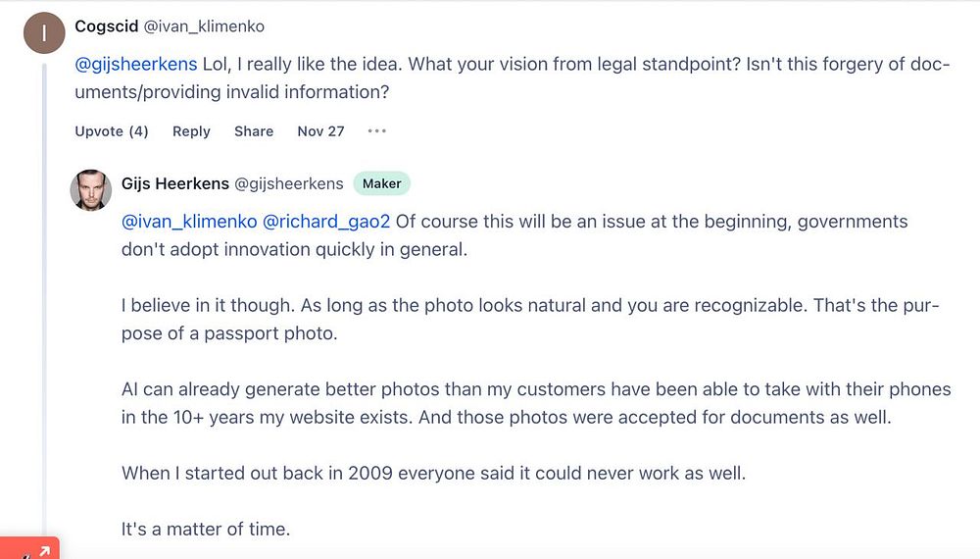Click the "It's a matter of time." text
The image size is (980, 559).
(206, 530)
